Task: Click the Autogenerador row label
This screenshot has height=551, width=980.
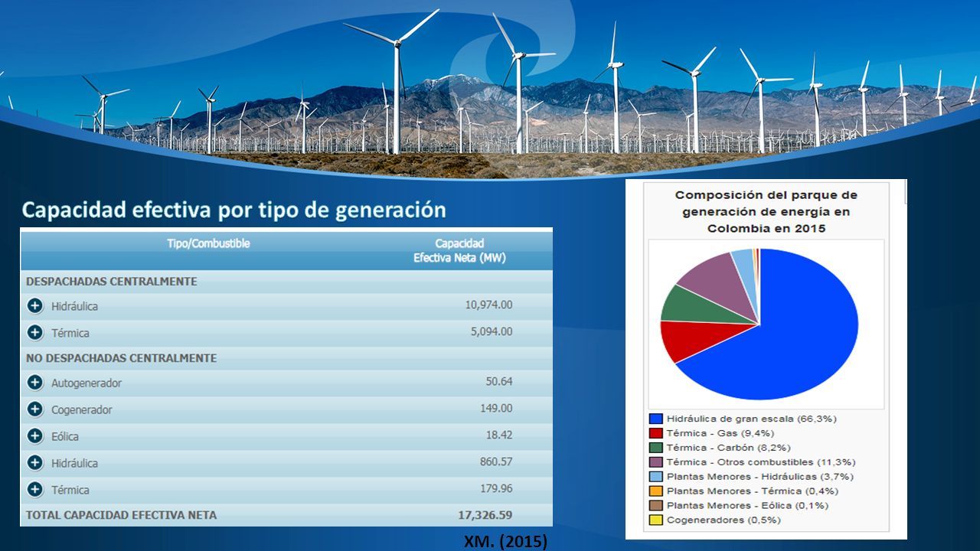Action: (87, 383)
